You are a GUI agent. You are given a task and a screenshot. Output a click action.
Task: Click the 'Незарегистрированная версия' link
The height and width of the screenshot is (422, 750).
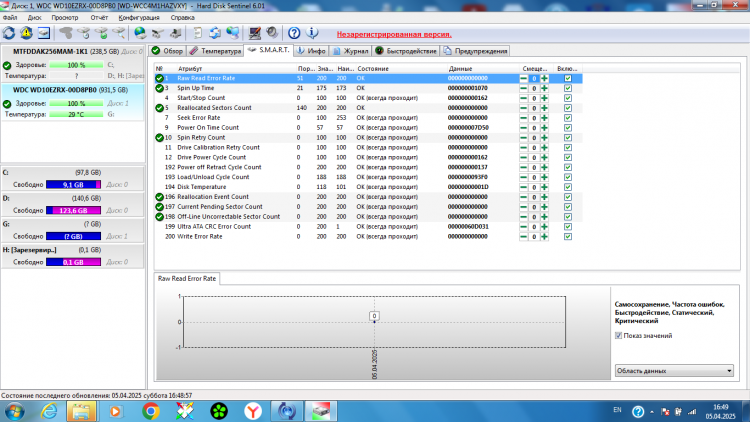(x=394, y=34)
